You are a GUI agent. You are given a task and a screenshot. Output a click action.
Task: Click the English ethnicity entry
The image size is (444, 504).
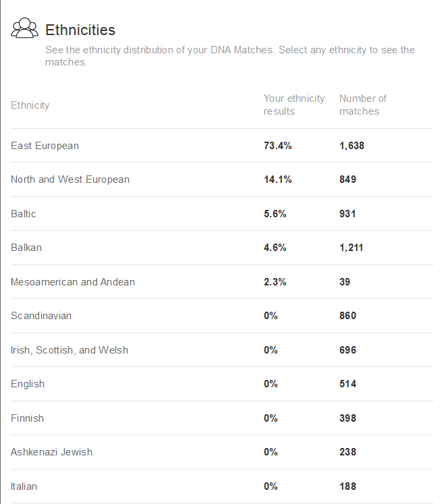pyautogui.click(x=28, y=384)
